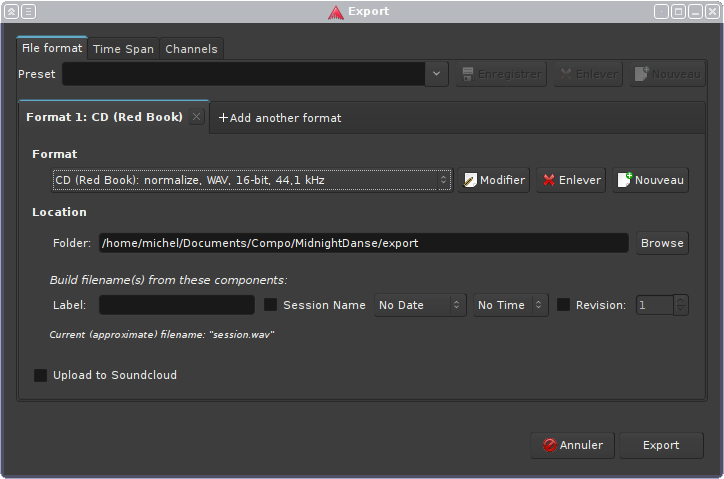724x479 pixels.
Task: Open the No Date dropdown
Action: coord(420,305)
